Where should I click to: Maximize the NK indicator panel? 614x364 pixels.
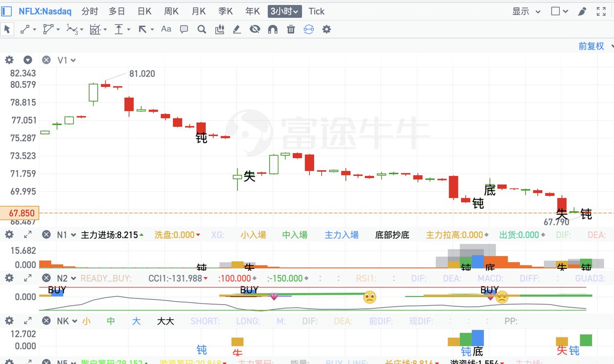(x=28, y=321)
